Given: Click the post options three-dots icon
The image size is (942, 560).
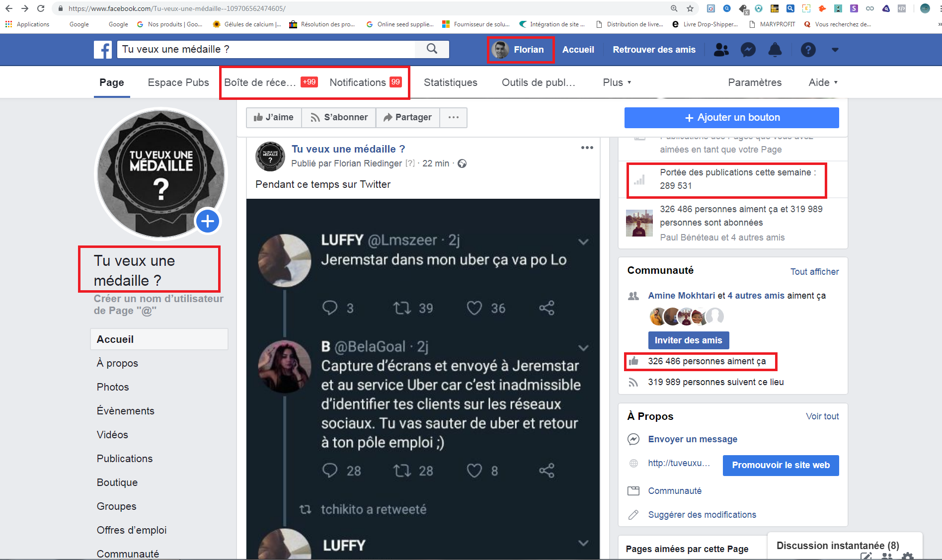Looking at the screenshot, I should (587, 148).
